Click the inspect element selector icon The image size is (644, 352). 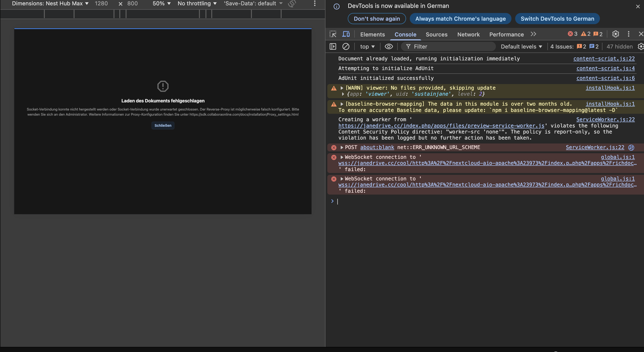tap(333, 34)
